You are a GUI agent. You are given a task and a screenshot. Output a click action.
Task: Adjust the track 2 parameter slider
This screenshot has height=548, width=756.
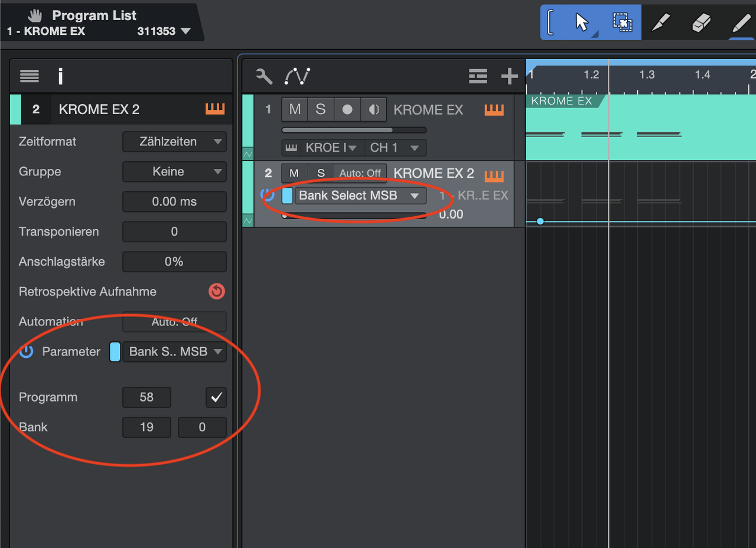click(x=354, y=216)
